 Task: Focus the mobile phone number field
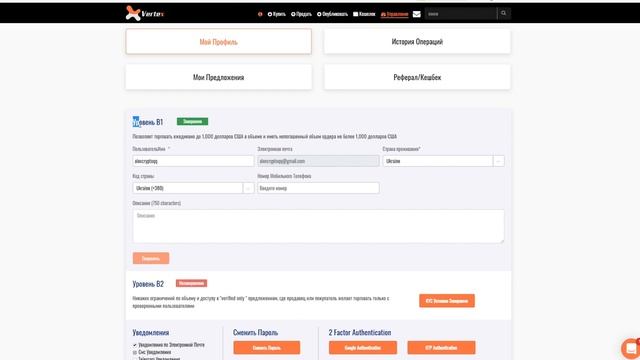point(318,188)
